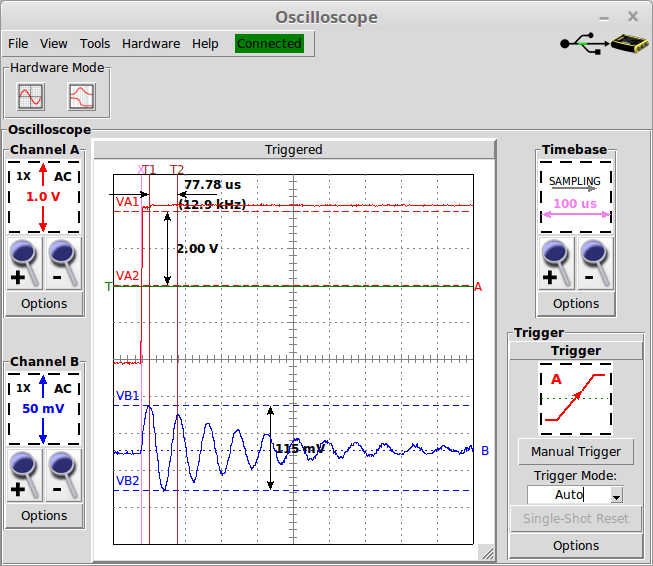Click the 12.9 kHz frequency readout
Screen dimensions: 653x566
point(212,204)
